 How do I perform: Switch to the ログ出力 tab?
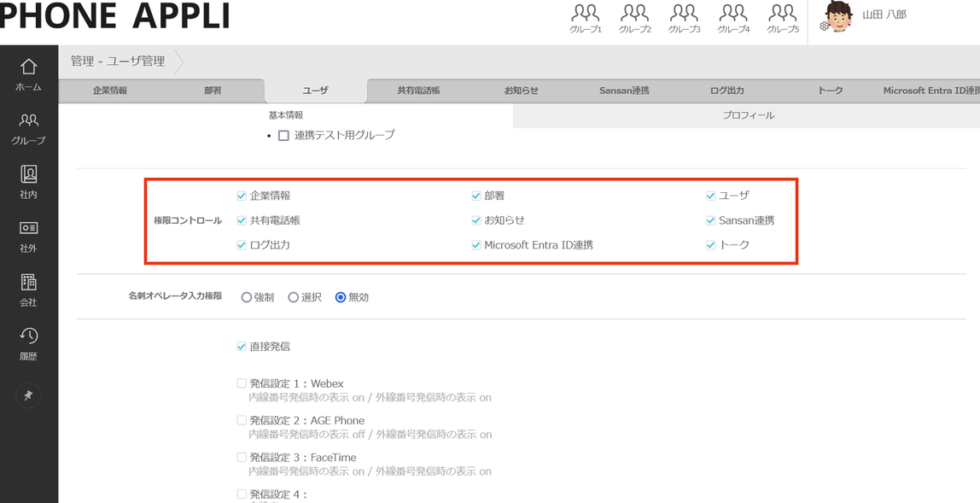(x=726, y=91)
